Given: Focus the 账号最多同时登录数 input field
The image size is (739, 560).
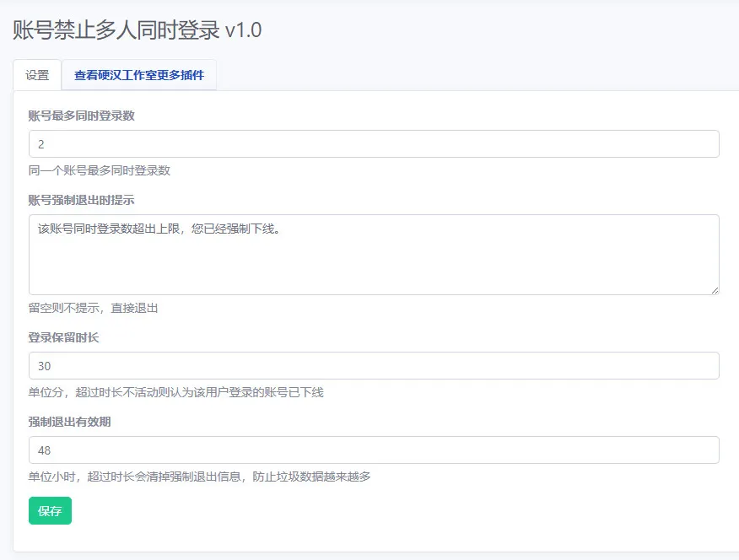Looking at the screenshot, I should [x=374, y=143].
